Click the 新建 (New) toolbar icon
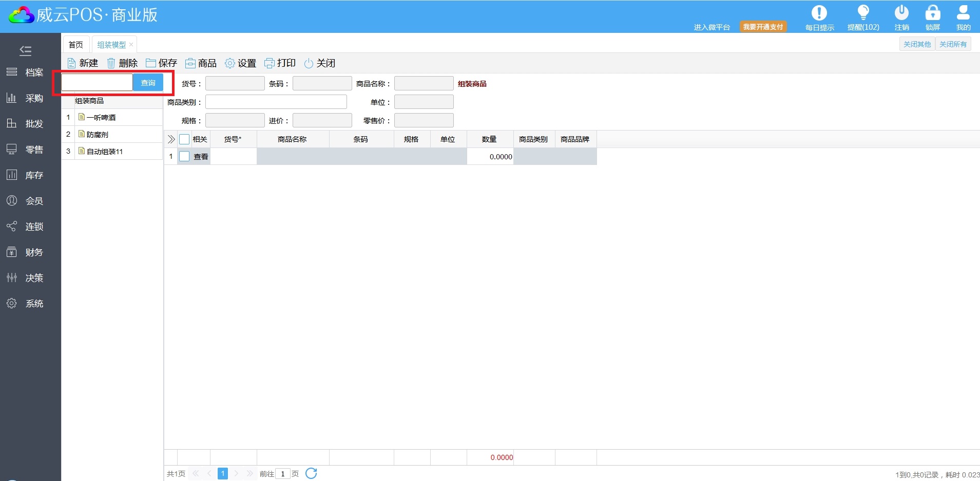 [72, 63]
